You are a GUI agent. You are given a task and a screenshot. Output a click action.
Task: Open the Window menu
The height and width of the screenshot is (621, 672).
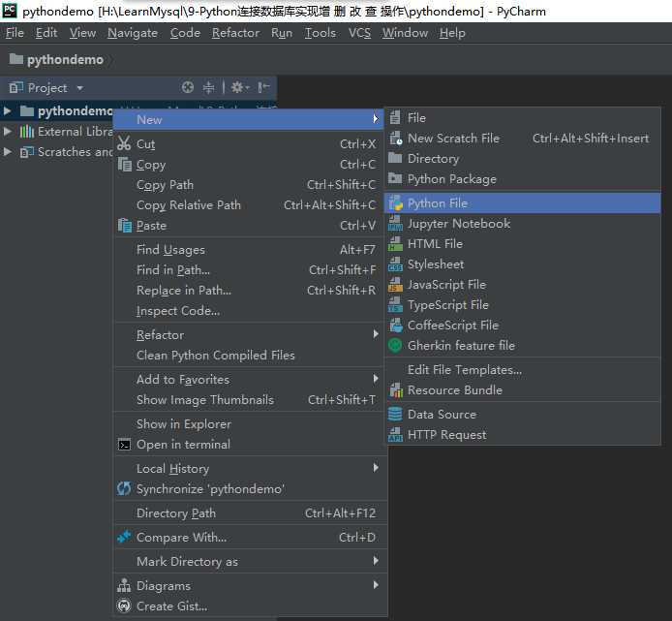pos(405,33)
